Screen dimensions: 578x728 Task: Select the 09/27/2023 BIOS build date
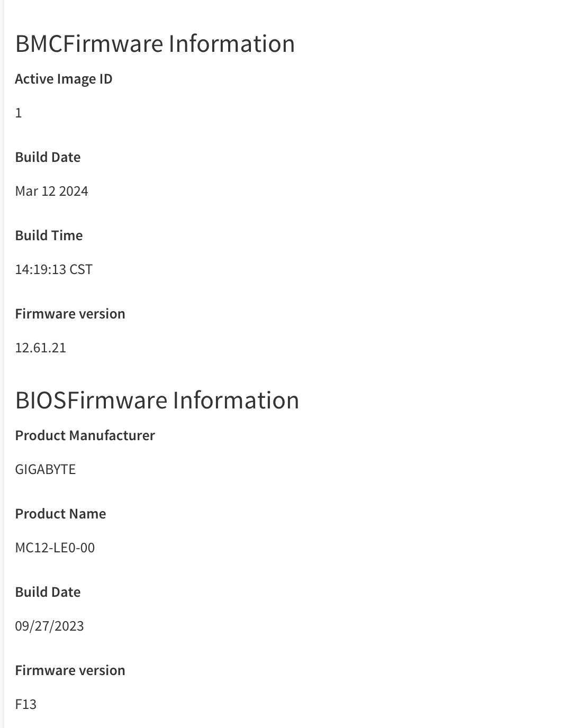pos(50,626)
